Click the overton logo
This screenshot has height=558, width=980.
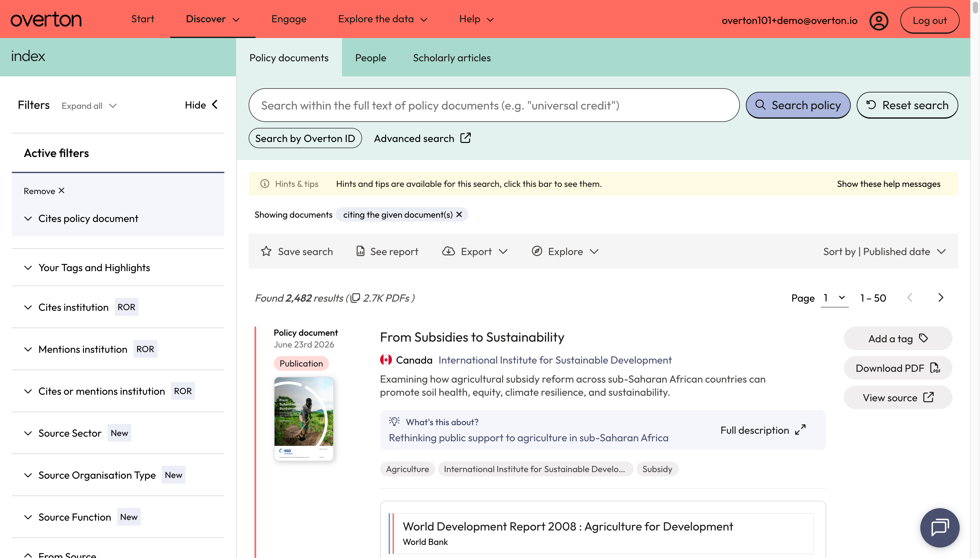tap(46, 19)
